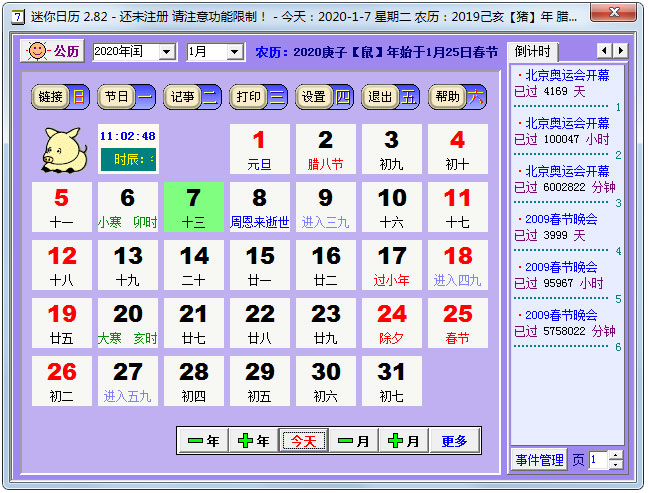The width and height of the screenshot is (649, 493).
Task: Click the app icon in title bar
Action: tap(18, 17)
